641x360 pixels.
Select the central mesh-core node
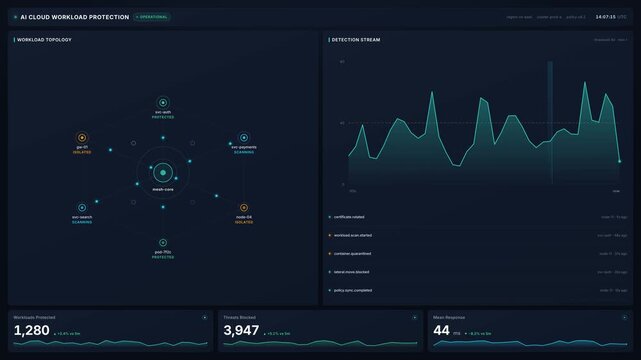coord(163,172)
